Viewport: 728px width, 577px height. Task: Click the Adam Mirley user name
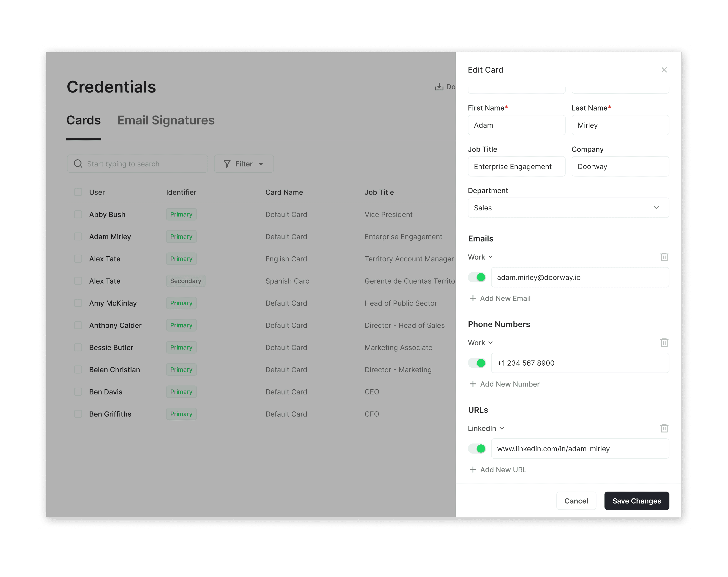pos(110,237)
